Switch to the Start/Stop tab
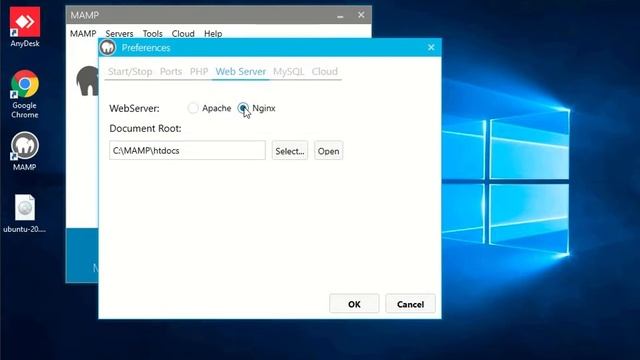Image resolution: width=640 pixels, height=360 pixels. pyautogui.click(x=130, y=71)
